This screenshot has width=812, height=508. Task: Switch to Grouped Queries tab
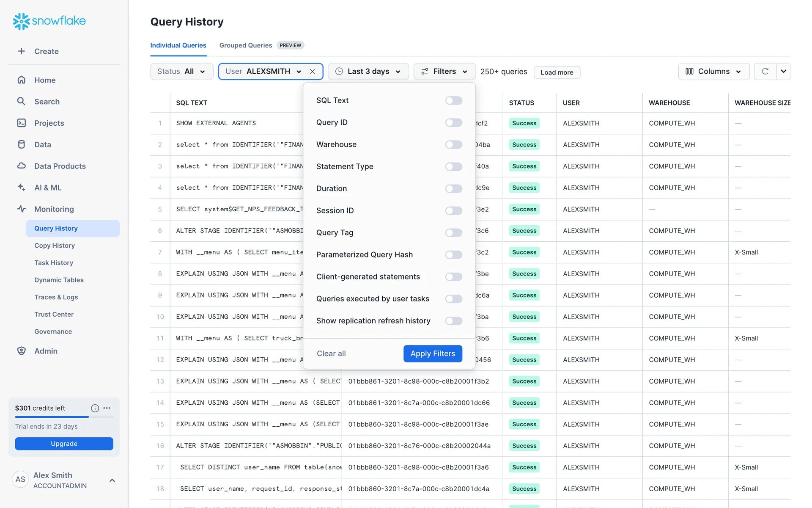coord(245,45)
